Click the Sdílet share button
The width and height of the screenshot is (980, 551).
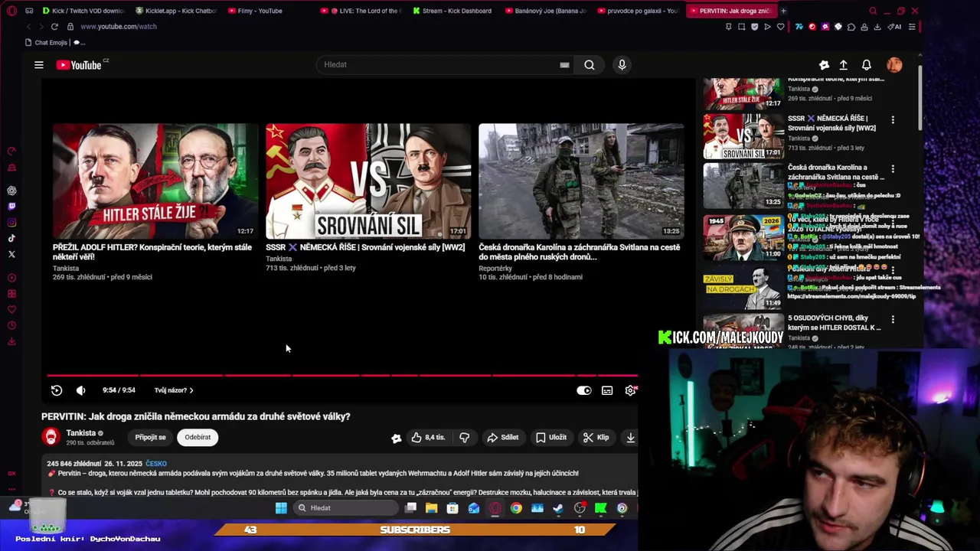pyautogui.click(x=503, y=437)
